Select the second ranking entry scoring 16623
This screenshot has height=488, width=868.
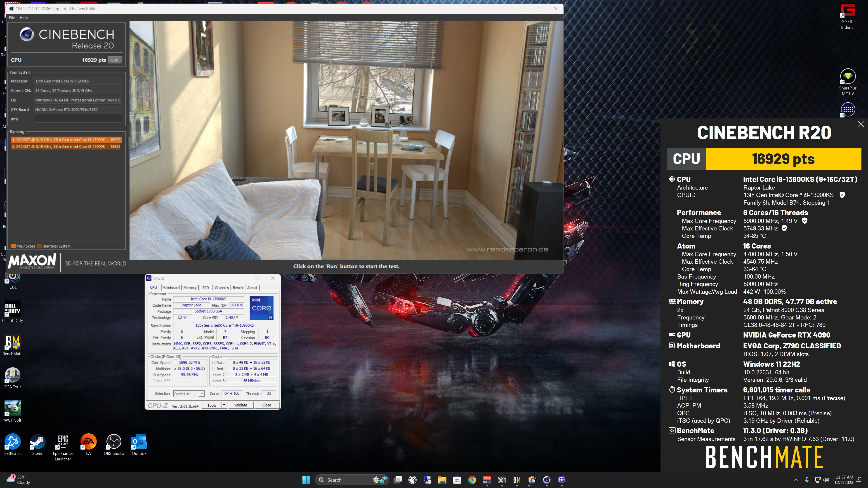[x=66, y=146]
